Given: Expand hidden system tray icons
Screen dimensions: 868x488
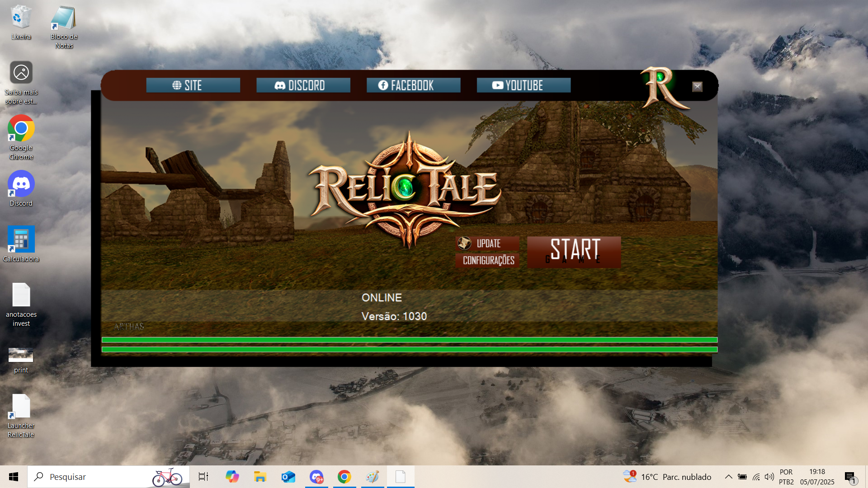Looking at the screenshot, I should point(728,477).
